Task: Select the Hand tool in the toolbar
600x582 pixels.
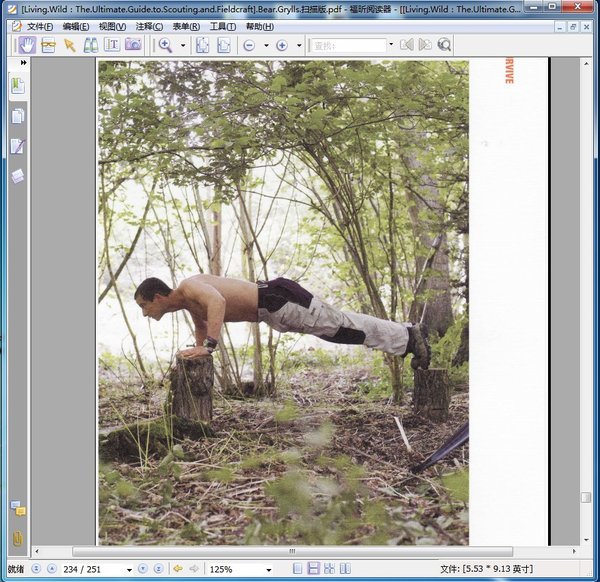Action: click(x=27, y=45)
